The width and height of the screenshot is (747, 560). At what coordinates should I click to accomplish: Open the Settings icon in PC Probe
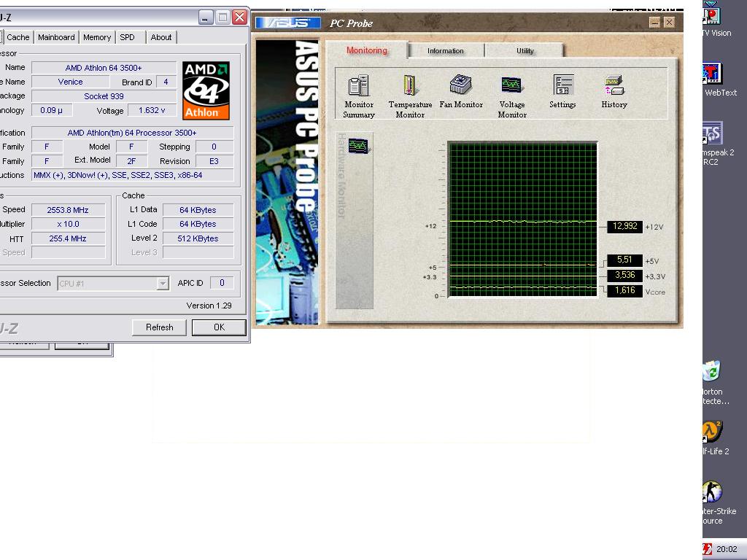point(562,91)
